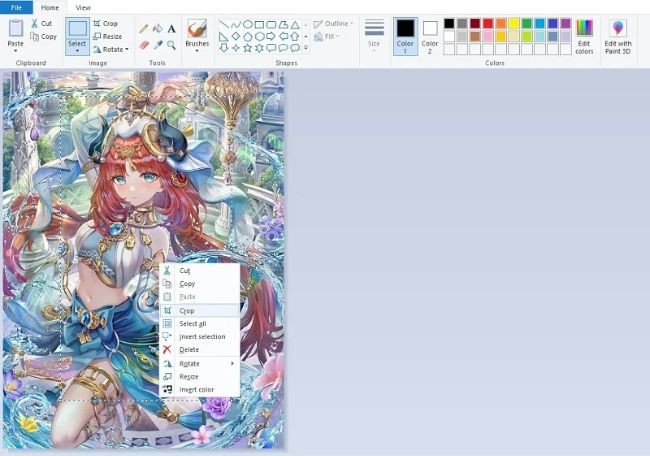Toggle Color 2 as active color
Screen dimensions: 650x456
(x=430, y=35)
